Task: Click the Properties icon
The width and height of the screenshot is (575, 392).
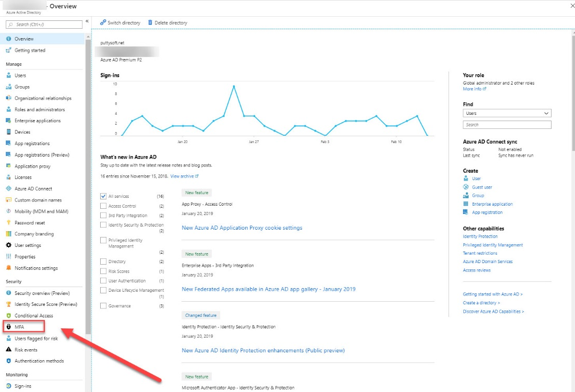Action: 9,257
